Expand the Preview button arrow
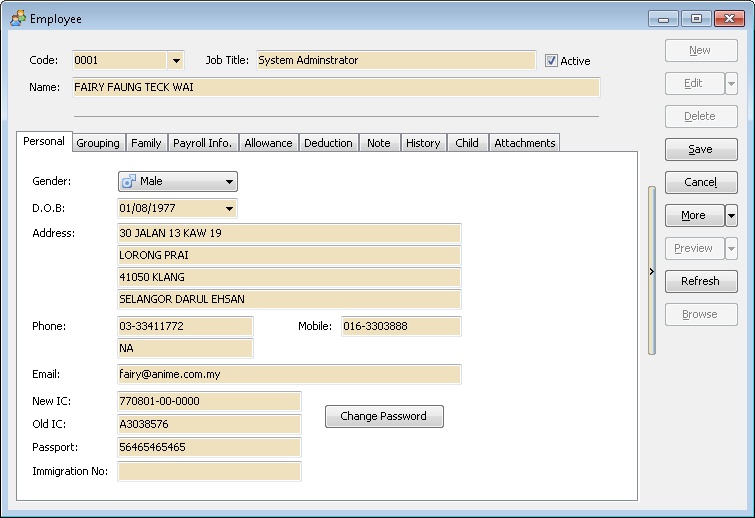Image resolution: width=755 pixels, height=518 pixels. click(731, 249)
